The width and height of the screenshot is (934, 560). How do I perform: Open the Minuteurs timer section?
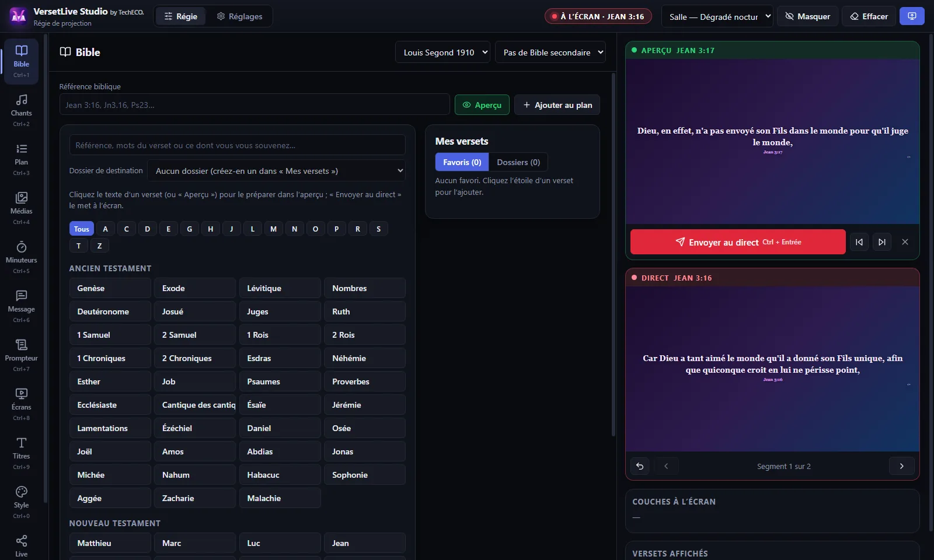(x=21, y=257)
